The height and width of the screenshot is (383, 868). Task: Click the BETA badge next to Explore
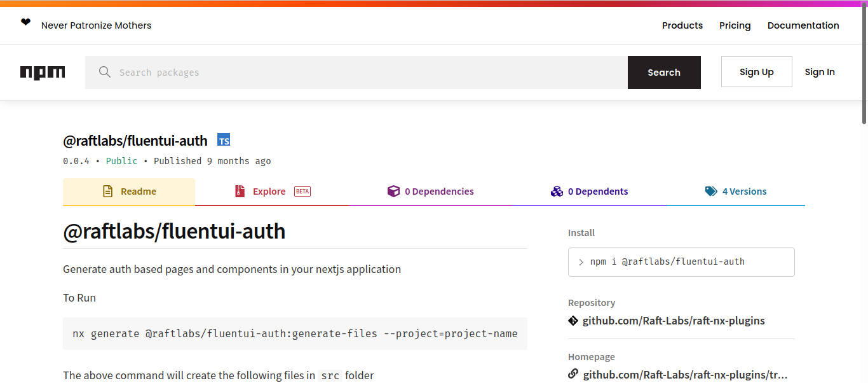tap(302, 191)
